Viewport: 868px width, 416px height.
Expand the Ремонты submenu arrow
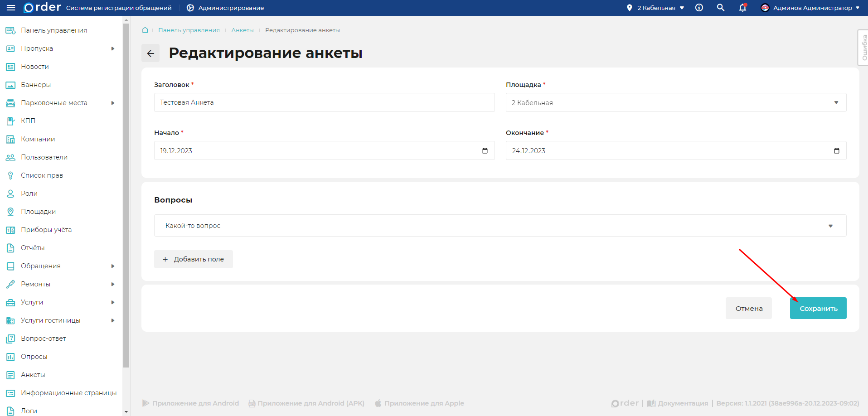(113, 284)
